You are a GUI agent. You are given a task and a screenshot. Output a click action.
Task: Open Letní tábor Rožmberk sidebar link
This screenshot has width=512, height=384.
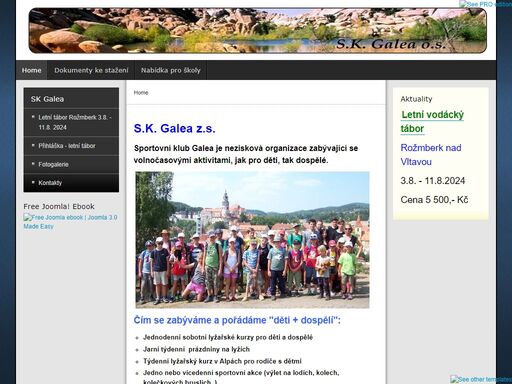pos(75,122)
